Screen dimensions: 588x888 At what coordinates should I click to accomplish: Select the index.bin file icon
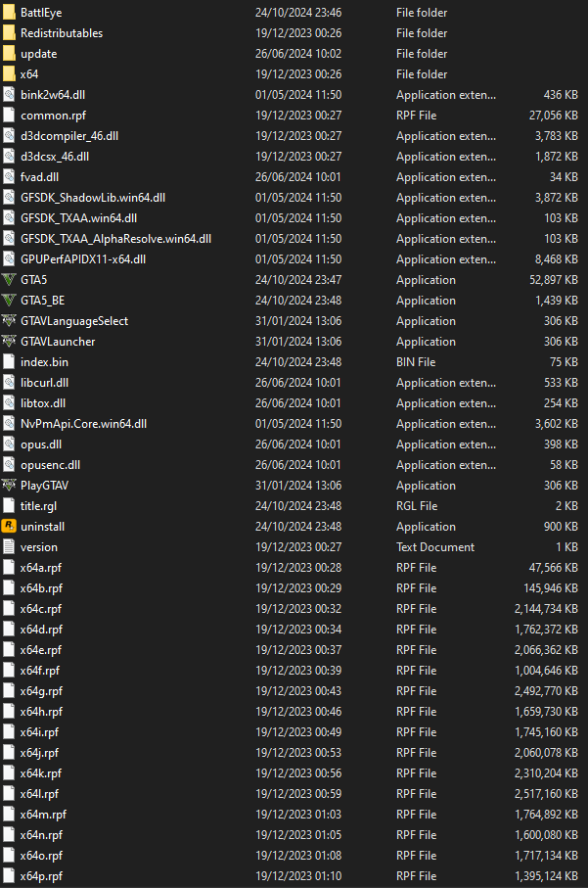point(9,362)
